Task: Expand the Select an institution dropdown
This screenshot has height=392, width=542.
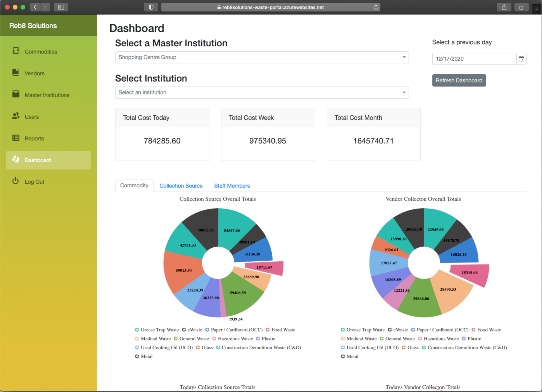Action: click(x=262, y=92)
